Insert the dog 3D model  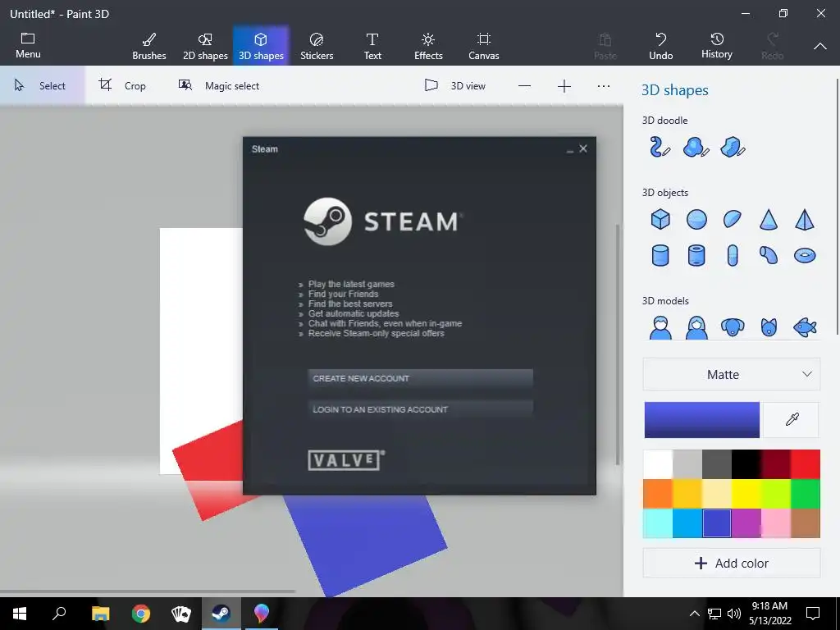pos(733,326)
